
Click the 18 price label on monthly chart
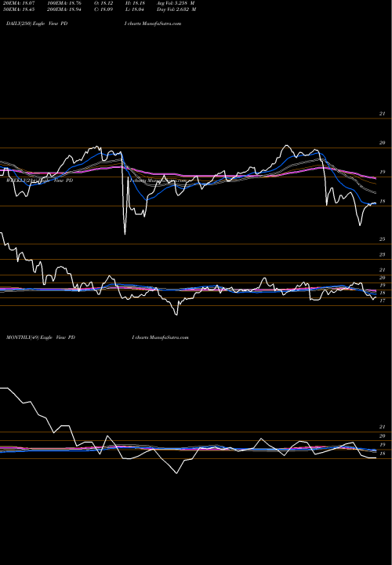383,454
